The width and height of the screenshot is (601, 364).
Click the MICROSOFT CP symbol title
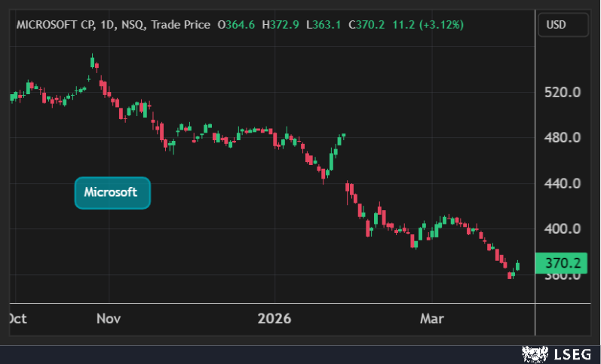click(53, 25)
